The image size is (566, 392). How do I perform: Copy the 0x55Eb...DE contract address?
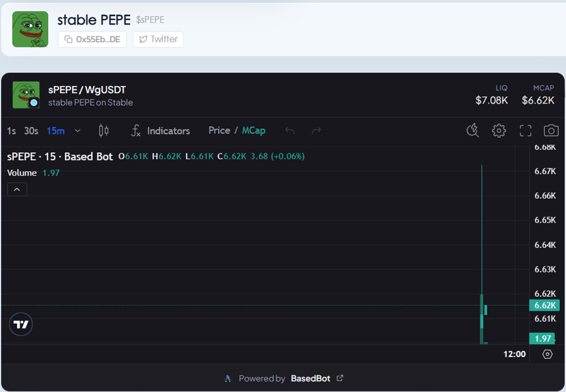click(x=92, y=39)
